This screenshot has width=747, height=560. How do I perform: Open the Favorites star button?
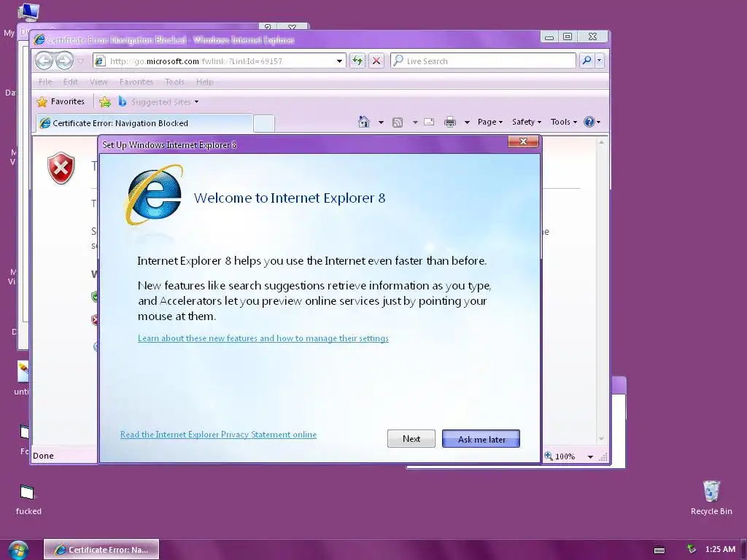pyautogui.click(x=61, y=101)
